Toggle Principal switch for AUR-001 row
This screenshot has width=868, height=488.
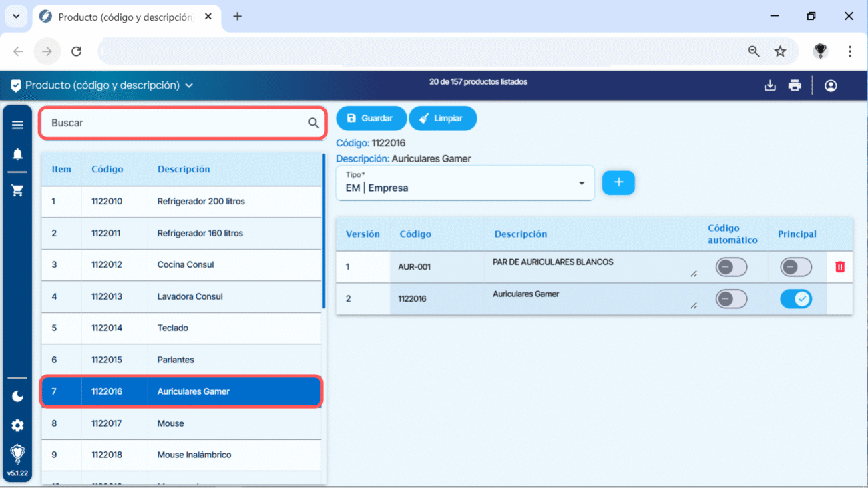coord(796,267)
